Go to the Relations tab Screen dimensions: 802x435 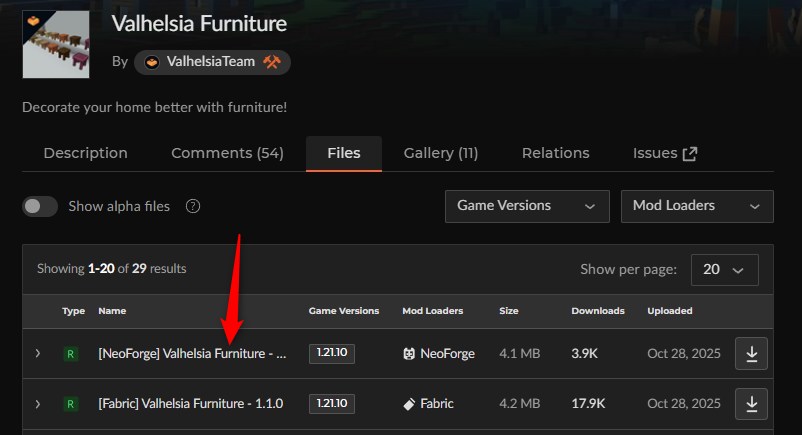(x=555, y=153)
